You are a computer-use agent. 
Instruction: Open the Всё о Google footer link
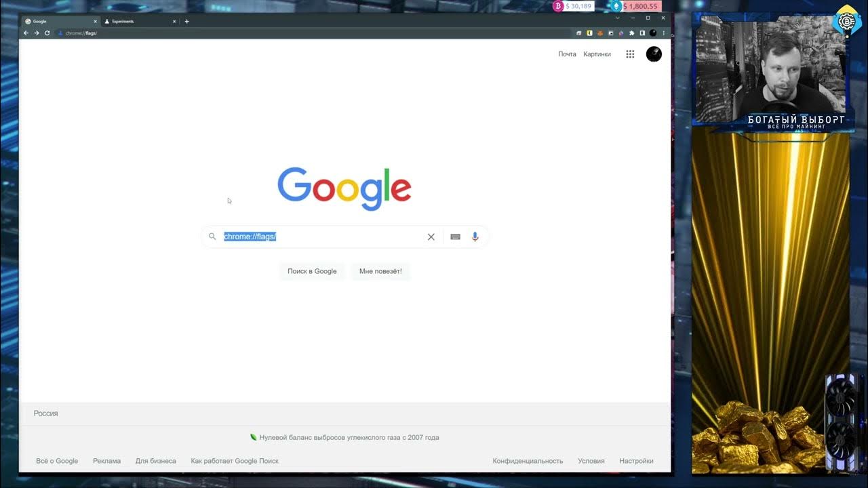coord(57,461)
